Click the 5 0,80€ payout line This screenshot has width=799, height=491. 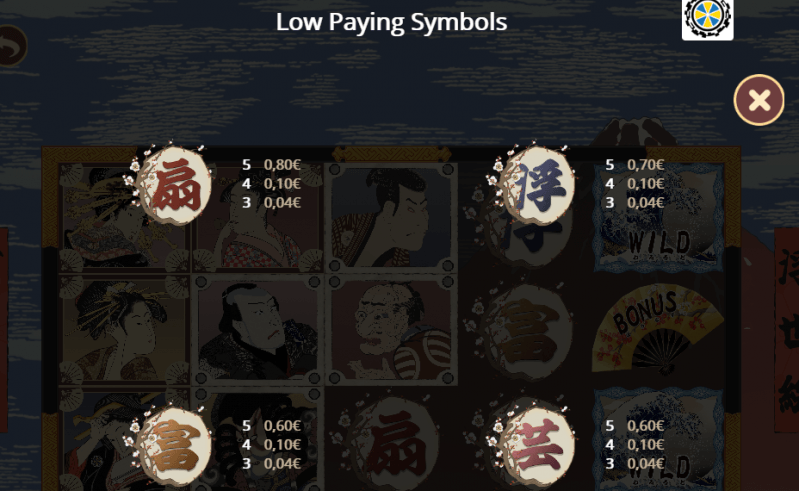click(x=272, y=165)
